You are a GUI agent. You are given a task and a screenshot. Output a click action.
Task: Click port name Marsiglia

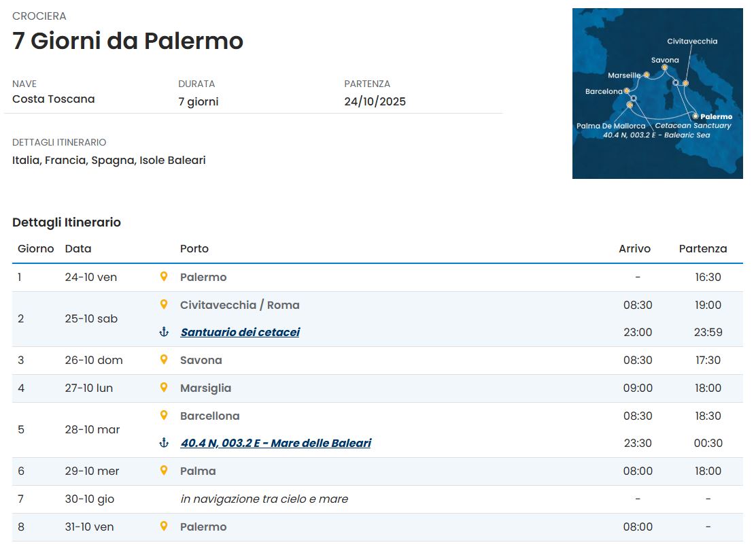205,388
